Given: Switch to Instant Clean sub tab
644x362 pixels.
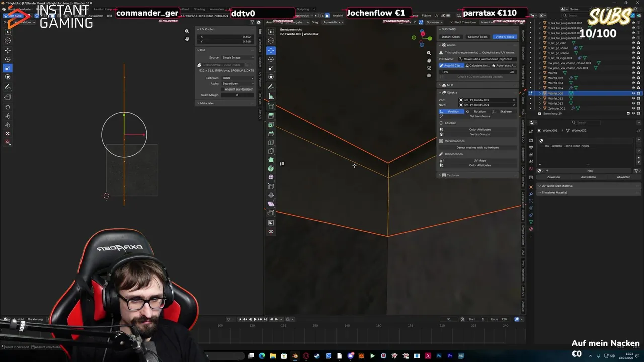Looking at the screenshot, I should click(x=451, y=37).
